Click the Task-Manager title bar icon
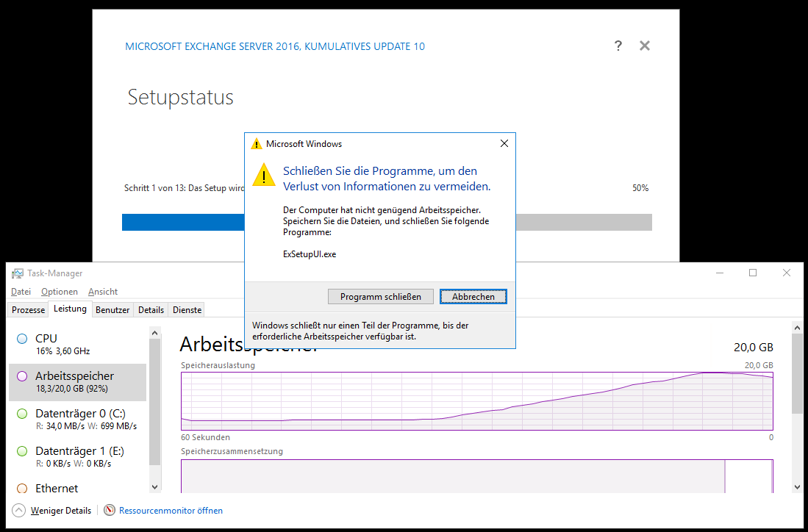This screenshot has height=532, width=808. tap(18, 273)
